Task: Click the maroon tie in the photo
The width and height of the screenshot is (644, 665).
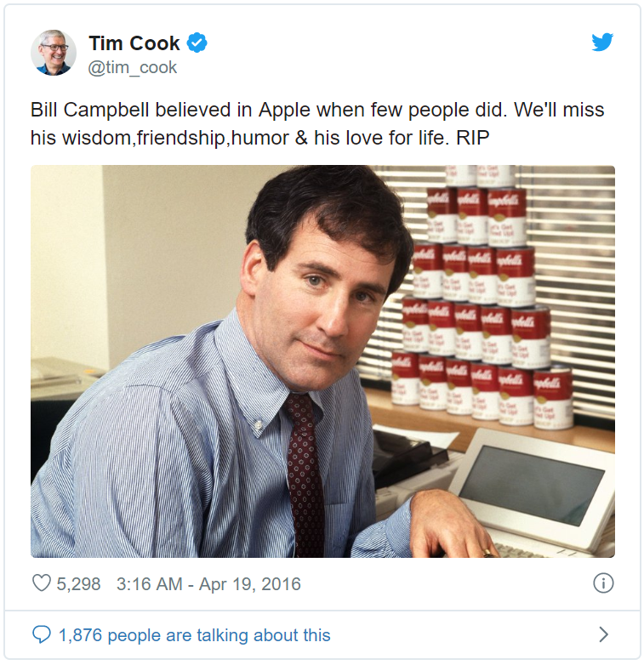Action: (x=305, y=475)
